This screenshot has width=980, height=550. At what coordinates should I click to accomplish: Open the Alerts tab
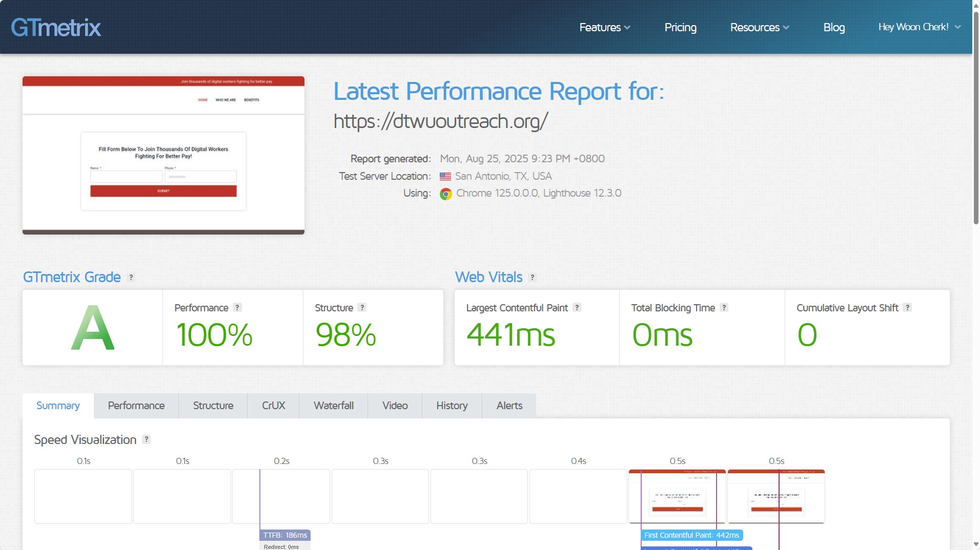pyautogui.click(x=509, y=406)
